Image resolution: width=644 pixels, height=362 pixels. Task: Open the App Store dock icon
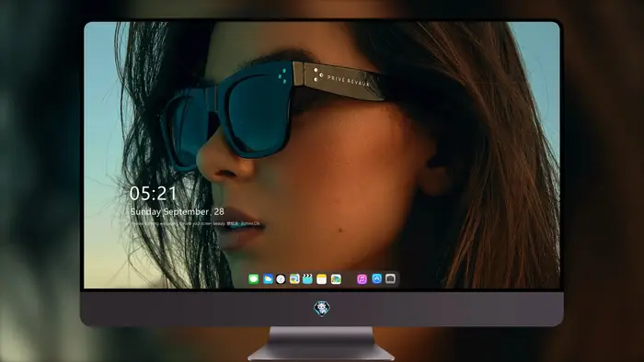click(376, 278)
